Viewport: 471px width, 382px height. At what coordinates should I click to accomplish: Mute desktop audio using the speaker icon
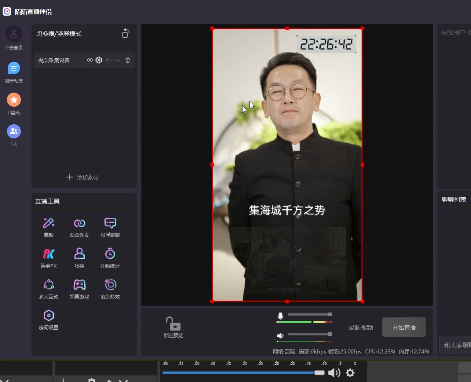click(280, 335)
